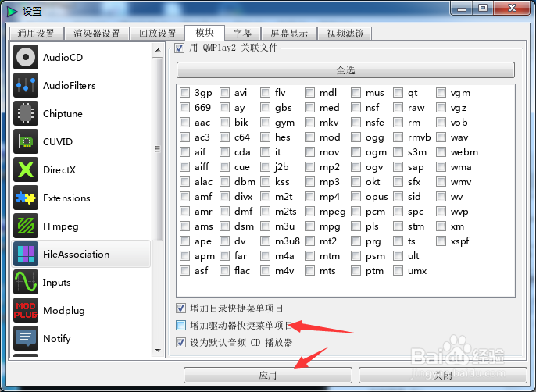Check the wav file type box
Screen dimensions: 536x392
[441, 137]
